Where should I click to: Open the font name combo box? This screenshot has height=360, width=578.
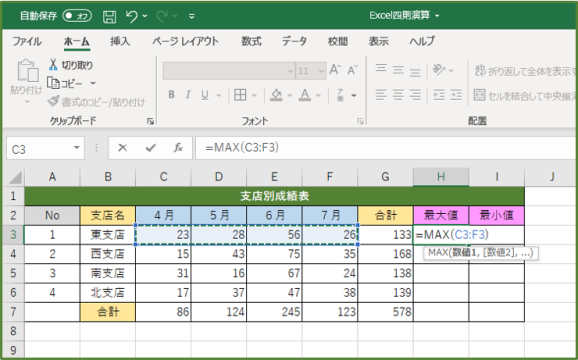coord(229,71)
